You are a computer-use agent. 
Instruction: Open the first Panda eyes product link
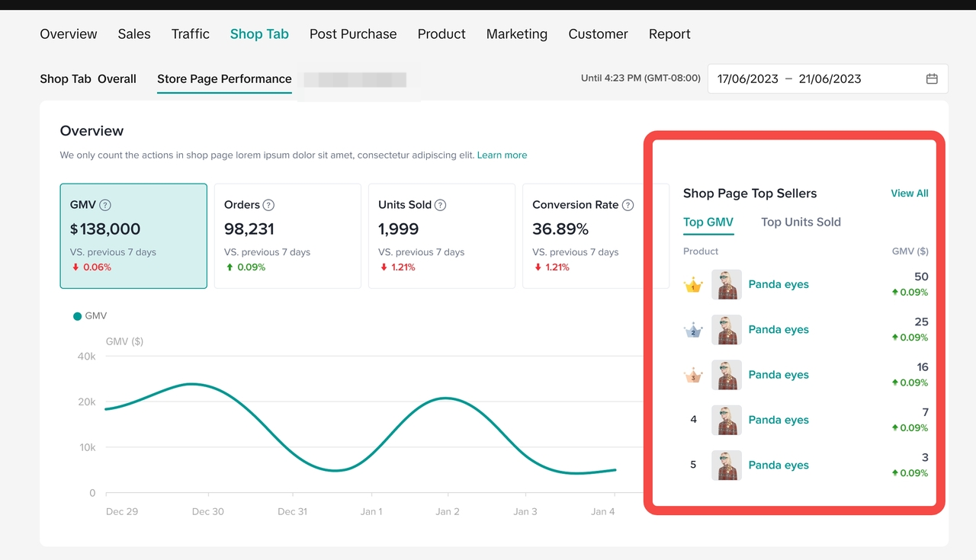779,285
